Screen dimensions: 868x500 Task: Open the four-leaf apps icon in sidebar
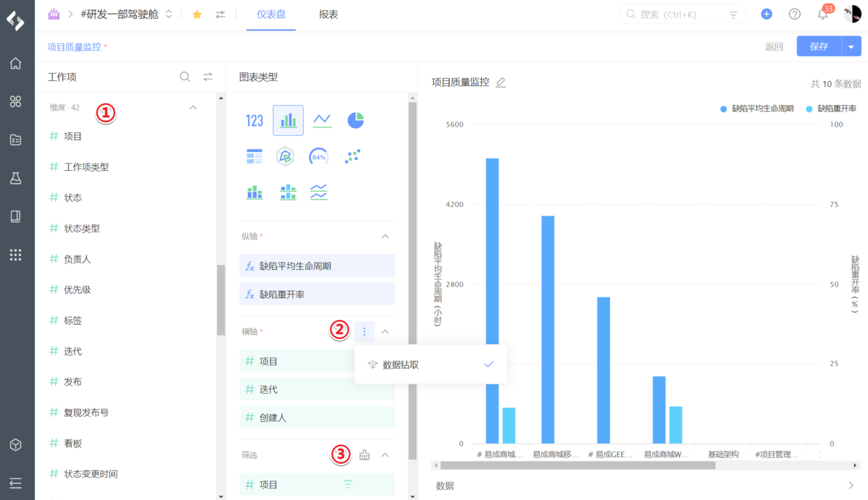click(16, 101)
